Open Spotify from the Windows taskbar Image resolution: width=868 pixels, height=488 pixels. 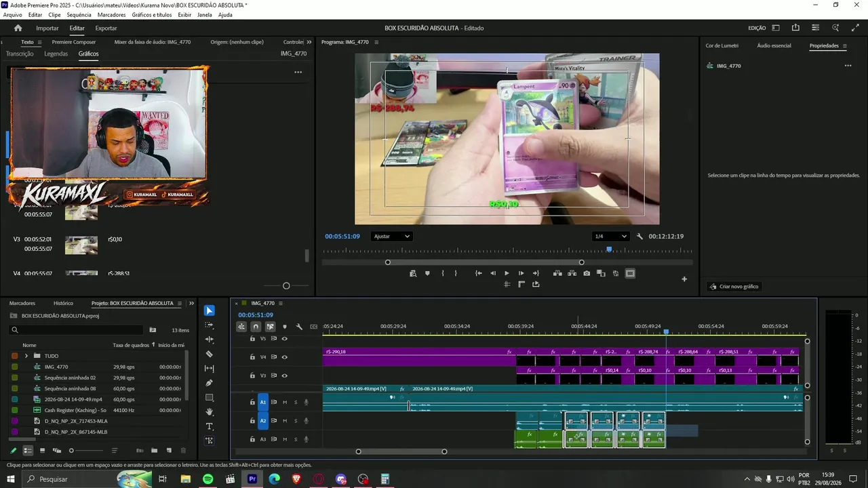208,479
